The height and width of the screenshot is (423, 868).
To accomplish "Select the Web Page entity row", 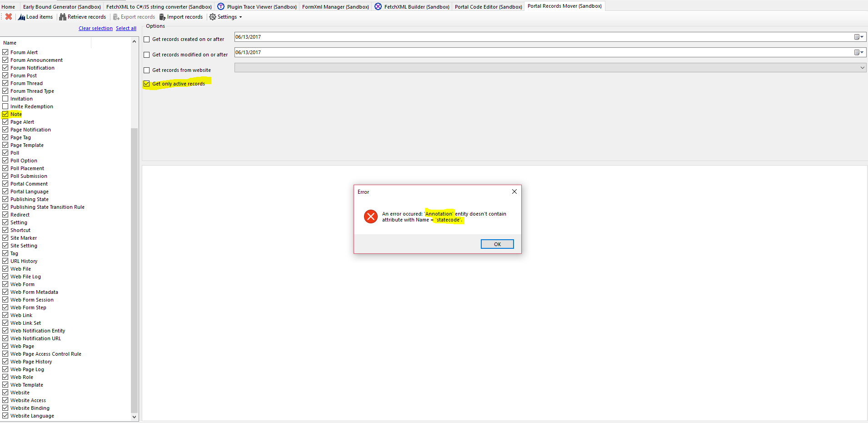I will (x=22, y=346).
